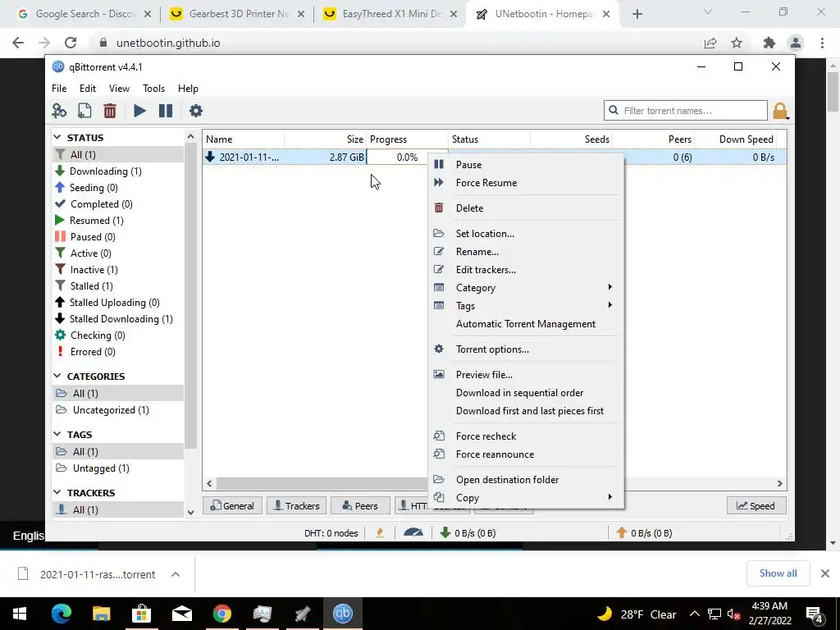Image resolution: width=840 pixels, height=630 pixels.
Task: Select the Downloading (1) status filter
Action: [x=106, y=171]
